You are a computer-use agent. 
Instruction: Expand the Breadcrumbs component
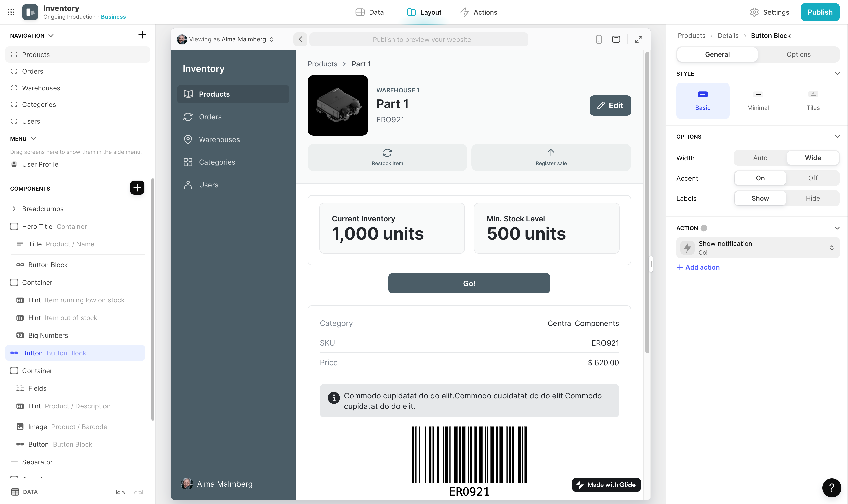click(14, 209)
